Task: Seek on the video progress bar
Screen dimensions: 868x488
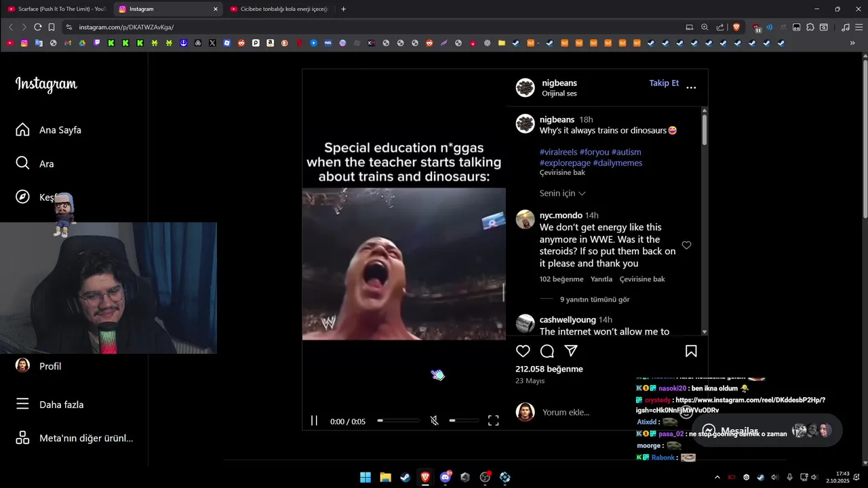Action: [399, 421]
